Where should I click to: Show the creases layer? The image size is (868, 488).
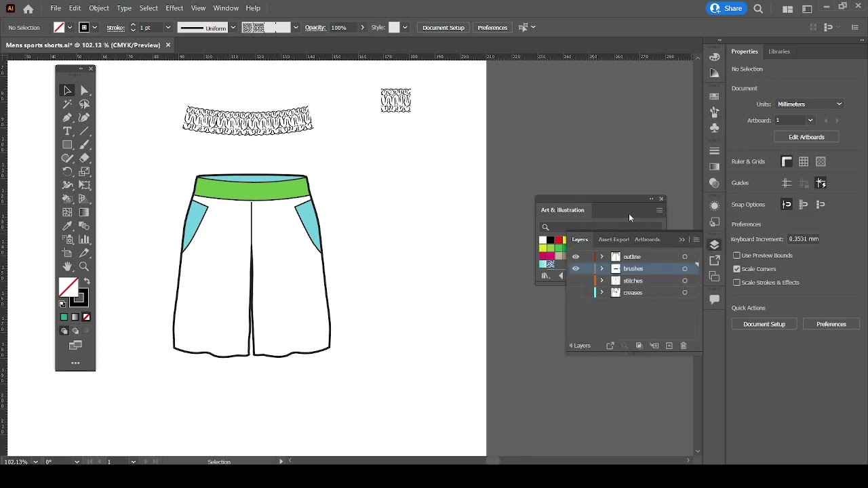tap(576, 293)
